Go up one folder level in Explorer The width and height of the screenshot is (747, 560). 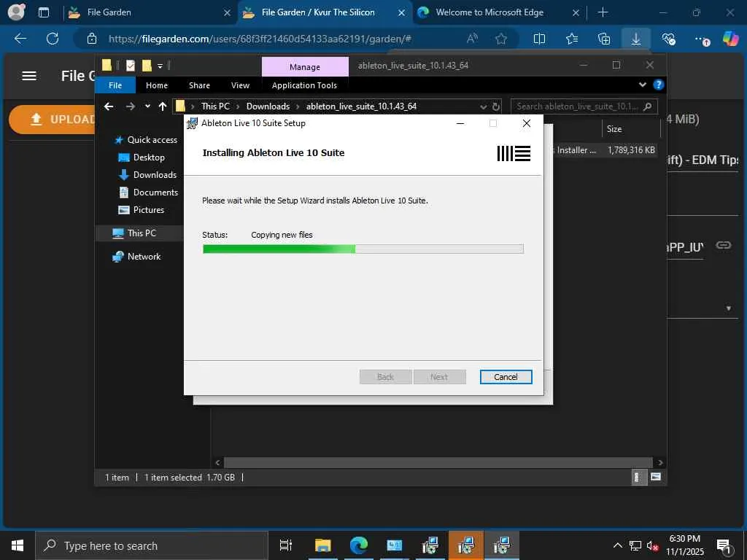(x=163, y=106)
